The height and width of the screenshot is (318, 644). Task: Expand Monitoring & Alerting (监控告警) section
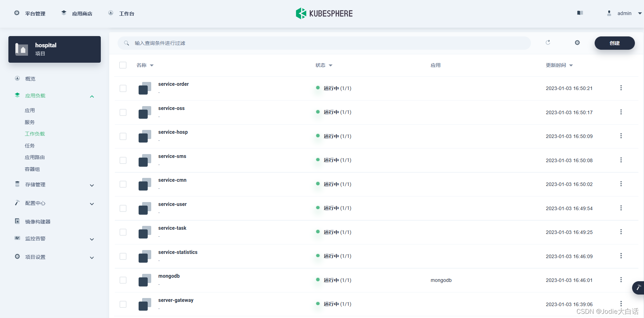pos(92,239)
